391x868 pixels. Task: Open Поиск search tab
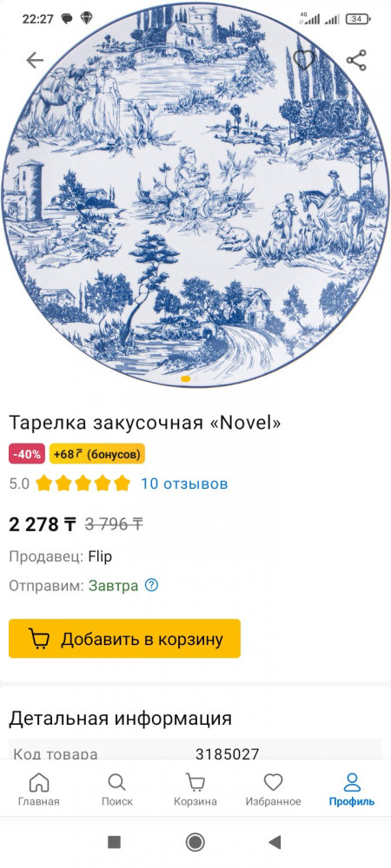[x=116, y=790]
